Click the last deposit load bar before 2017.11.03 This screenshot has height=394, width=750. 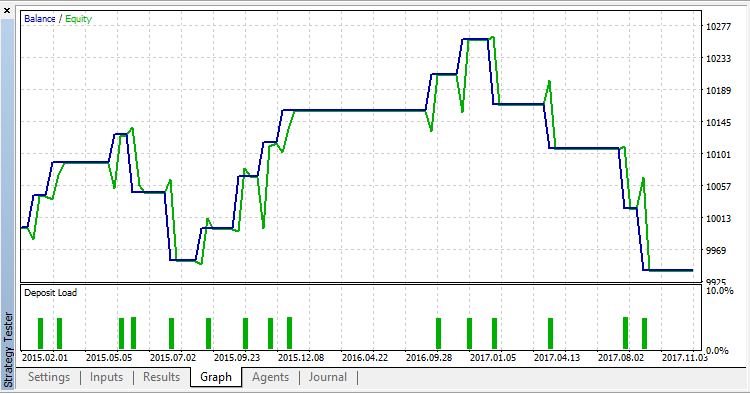click(x=644, y=333)
